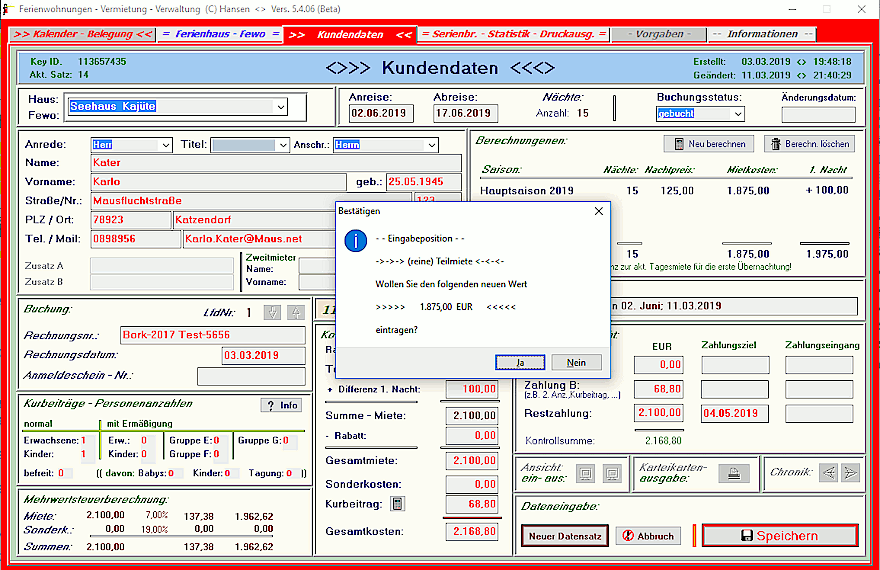Open the Titel combo box

[x=283, y=145]
